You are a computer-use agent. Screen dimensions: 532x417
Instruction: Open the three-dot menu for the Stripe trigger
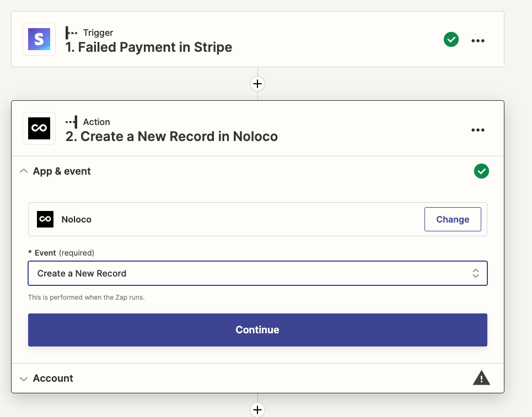477,40
